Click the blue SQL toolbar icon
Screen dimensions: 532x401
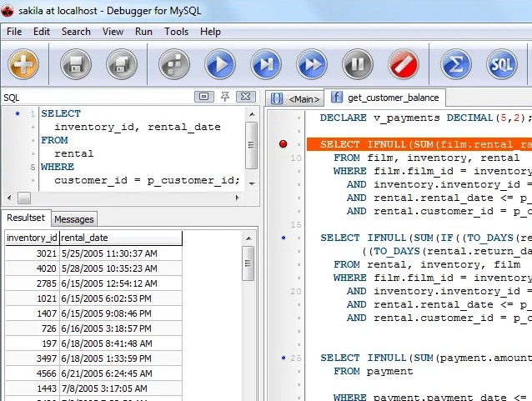coord(502,64)
